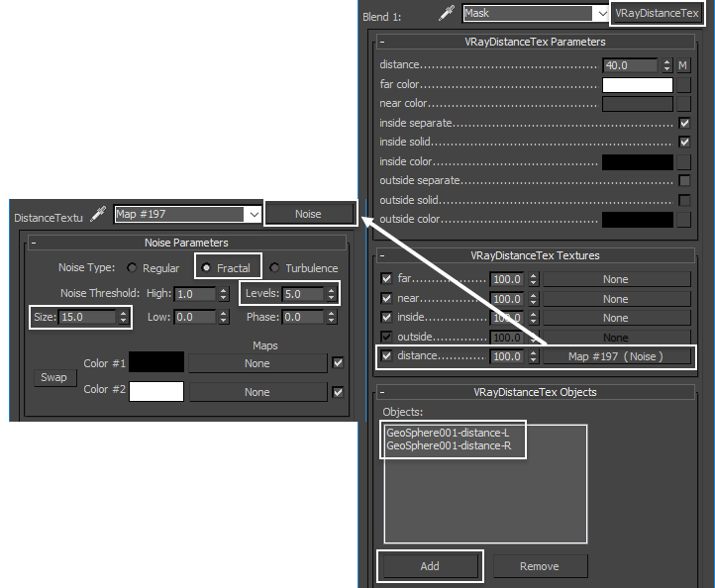Click the Remove objects button
This screenshot has height=588, width=715.
540,566
